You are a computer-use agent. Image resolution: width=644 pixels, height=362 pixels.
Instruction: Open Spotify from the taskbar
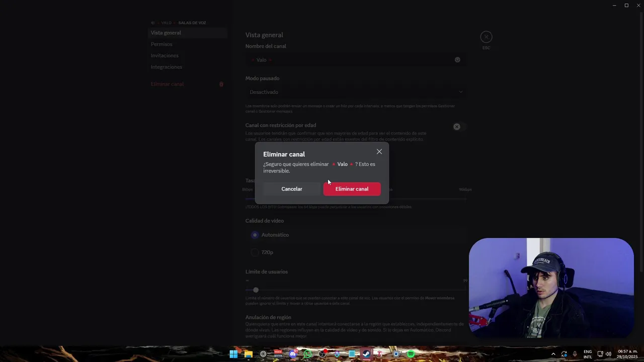tap(411, 354)
